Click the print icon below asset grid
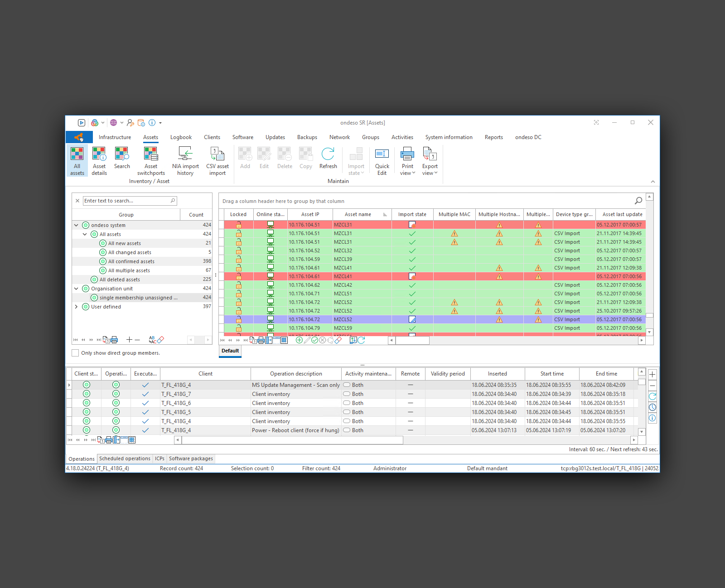The image size is (725, 588). 261,340
